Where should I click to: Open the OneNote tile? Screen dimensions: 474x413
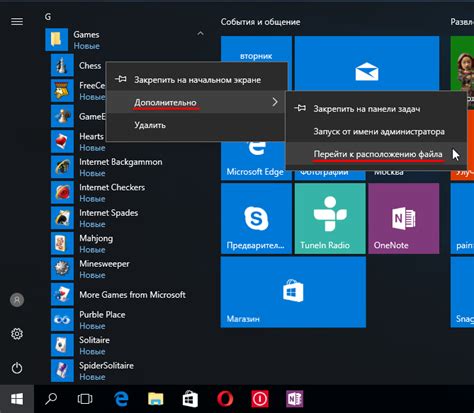[x=404, y=219]
